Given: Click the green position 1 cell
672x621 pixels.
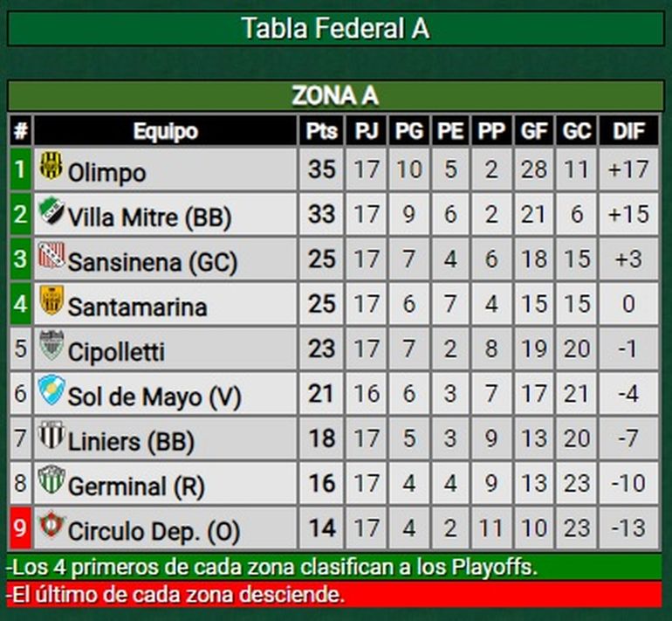Looking at the screenshot, I should coord(19,169).
